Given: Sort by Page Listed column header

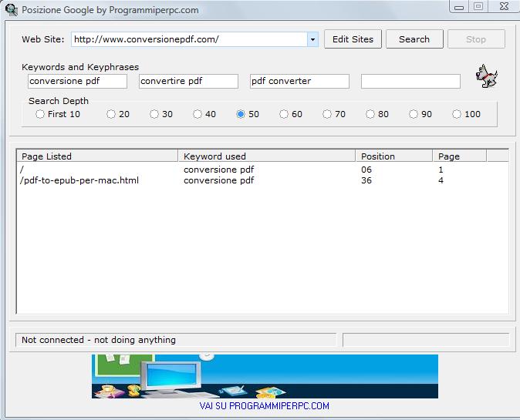Looking at the screenshot, I should pyautogui.click(x=96, y=156).
